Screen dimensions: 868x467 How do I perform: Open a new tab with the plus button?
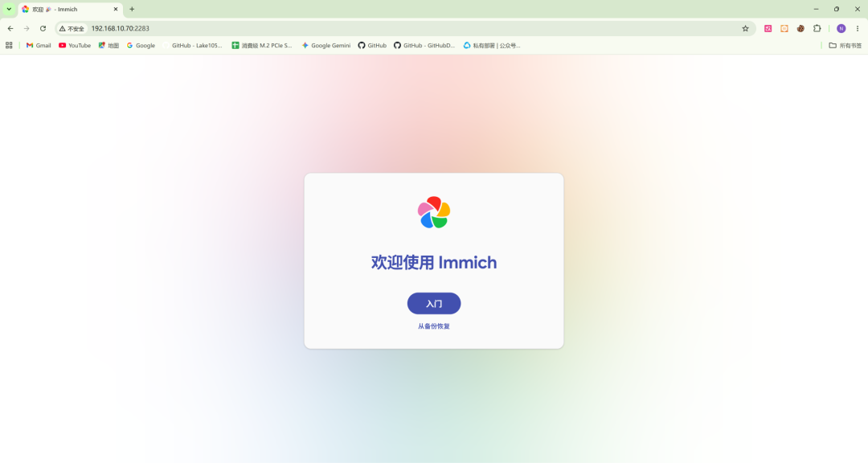(x=132, y=10)
